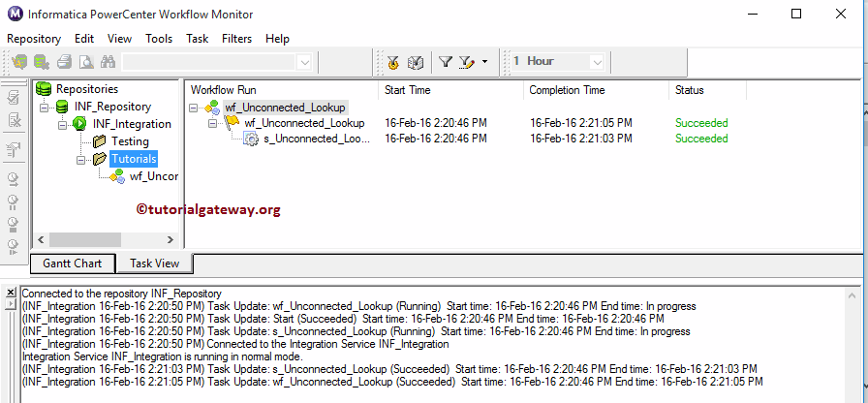Open the Edit menu
868x403 pixels.
tap(84, 39)
